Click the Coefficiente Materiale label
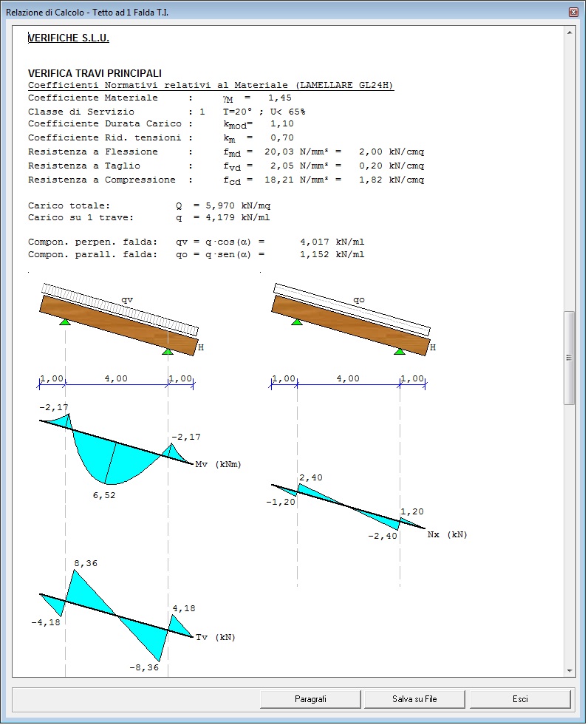 tap(93, 98)
